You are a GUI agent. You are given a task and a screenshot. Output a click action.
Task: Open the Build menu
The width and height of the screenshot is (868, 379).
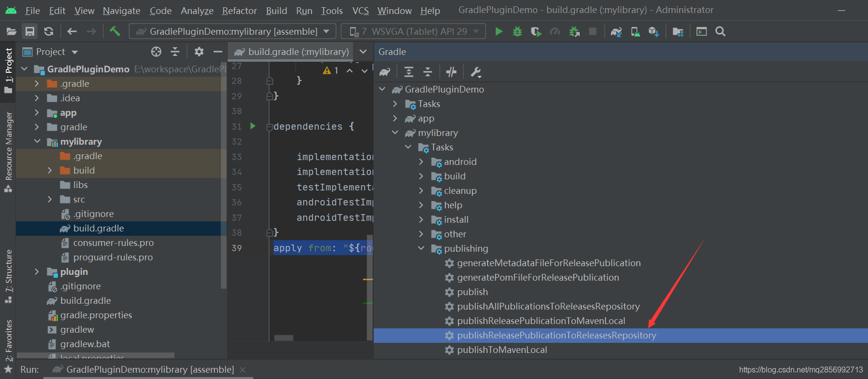(276, 11)
